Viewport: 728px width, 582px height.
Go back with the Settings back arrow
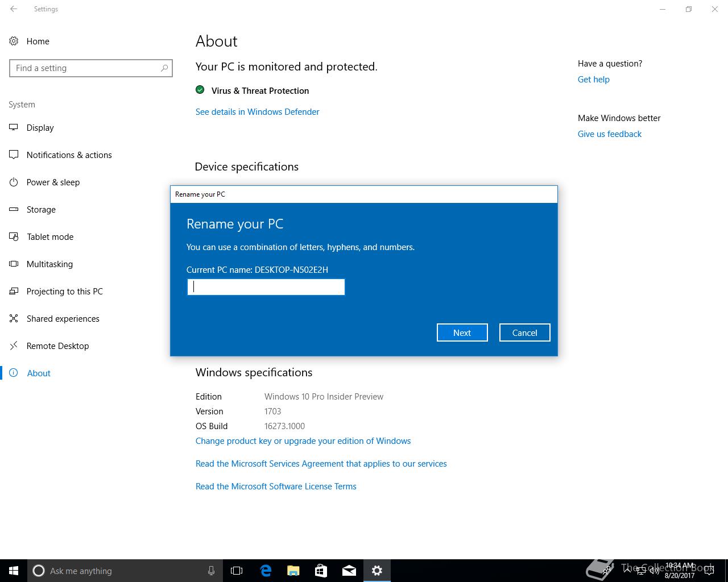click(14, 9)
